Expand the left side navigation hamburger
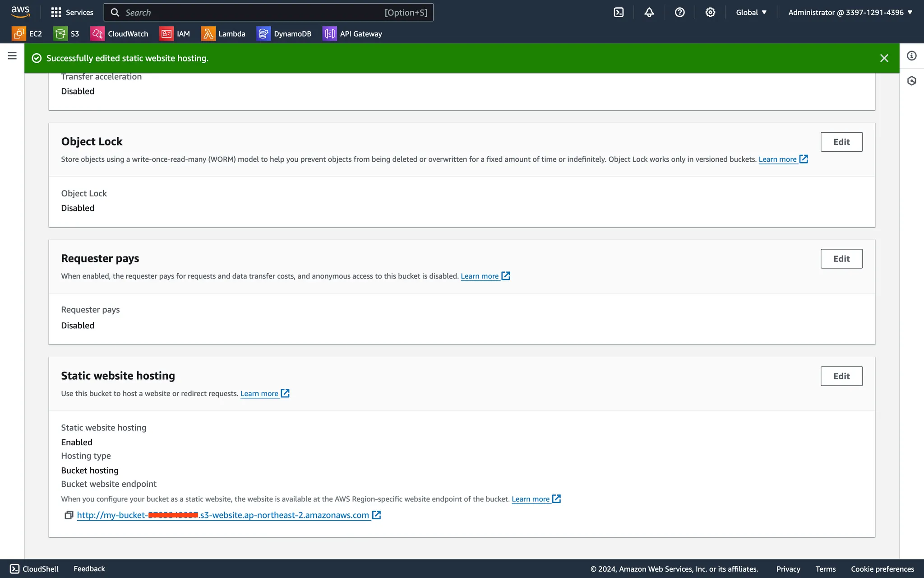 point(12,56)
